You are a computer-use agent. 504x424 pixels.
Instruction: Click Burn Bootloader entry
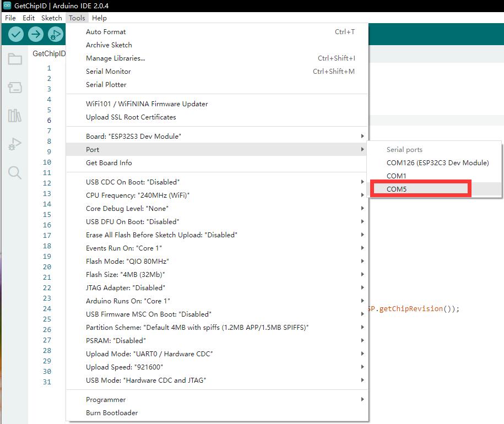coord(112,412)
